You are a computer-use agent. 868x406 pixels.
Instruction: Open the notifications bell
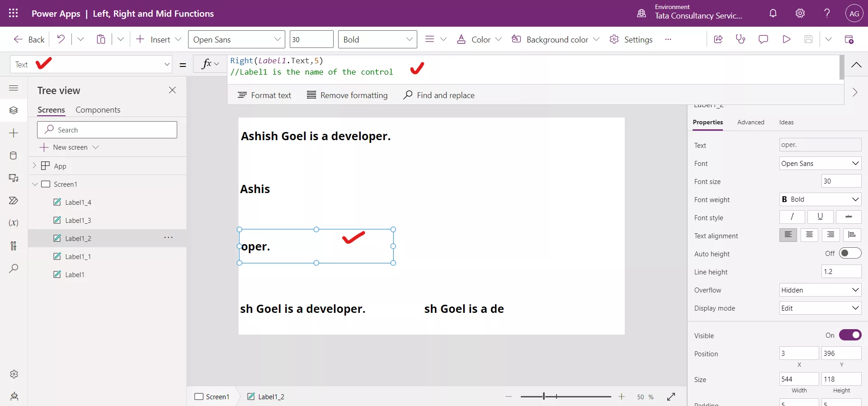click(x=773, y=13)
